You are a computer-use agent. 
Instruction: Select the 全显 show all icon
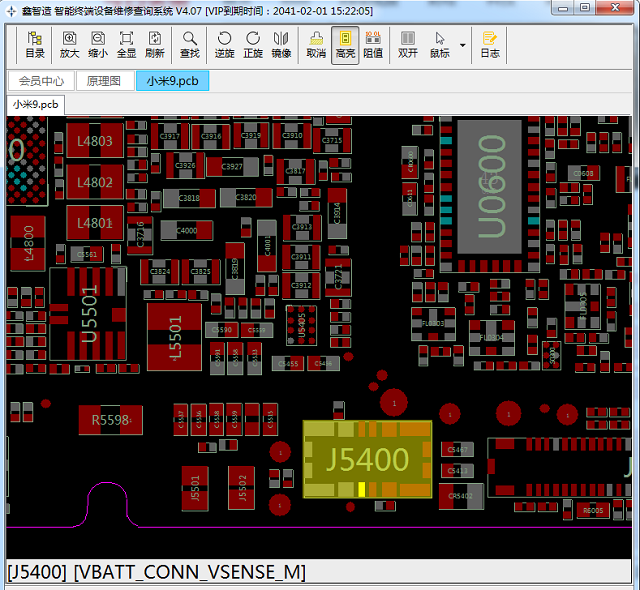127,45
